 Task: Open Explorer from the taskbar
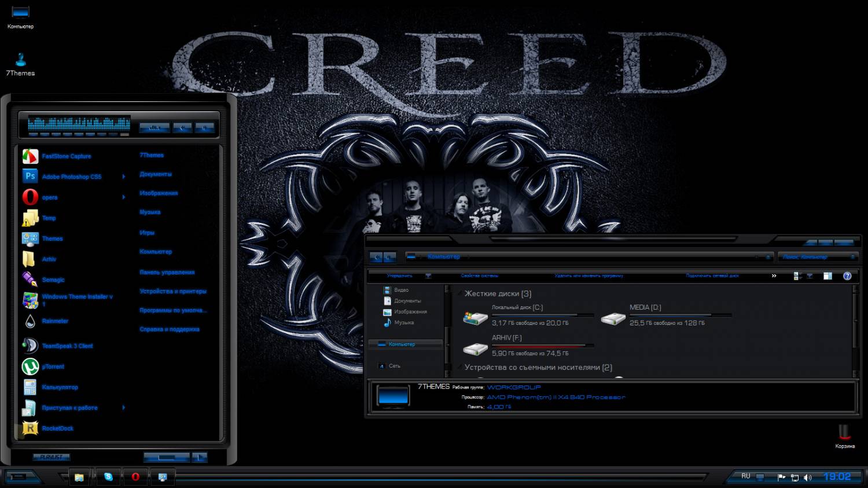click(x=79, y=477)
